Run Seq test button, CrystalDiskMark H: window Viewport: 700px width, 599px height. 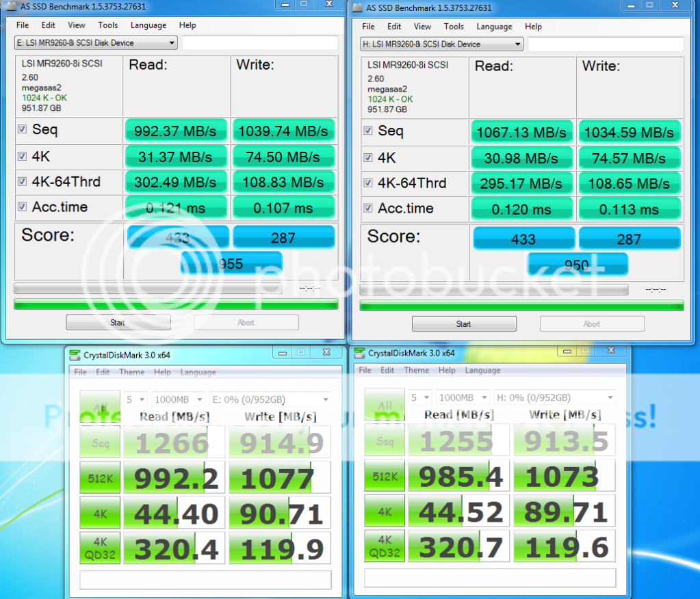[385, 440]
